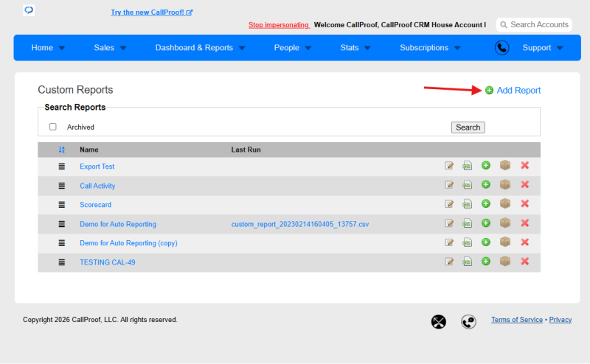Screen dimensions: 590x364
Task: Archive the Demo for Auto Reporting report
Action: (x=505, y=223)
